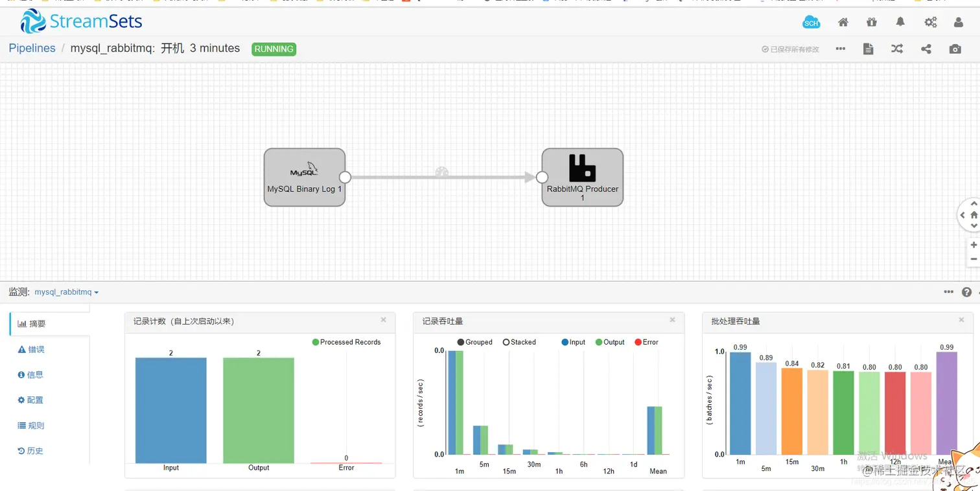
Task: Open the monitoring help icon
Action: tap(967, 292)
